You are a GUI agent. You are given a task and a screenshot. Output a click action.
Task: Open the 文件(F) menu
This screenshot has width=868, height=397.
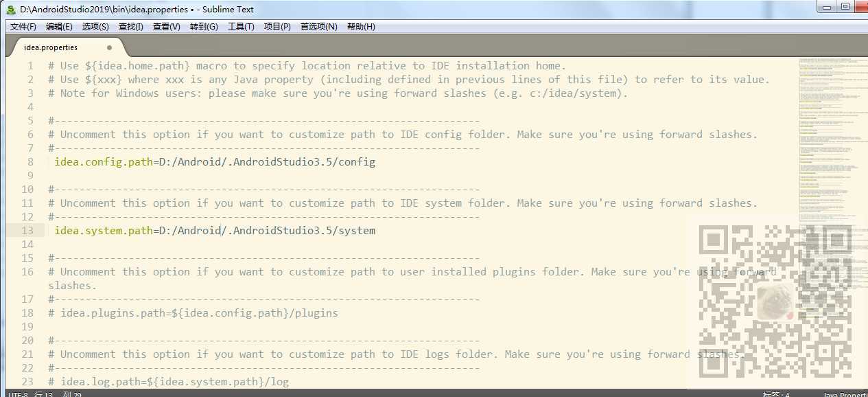[x=23, y=27]
